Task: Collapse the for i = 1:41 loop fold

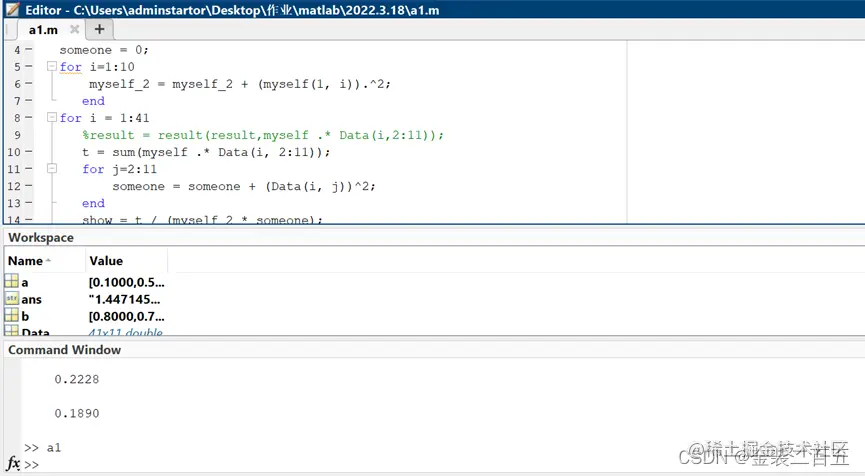Action: coord(52,117)
